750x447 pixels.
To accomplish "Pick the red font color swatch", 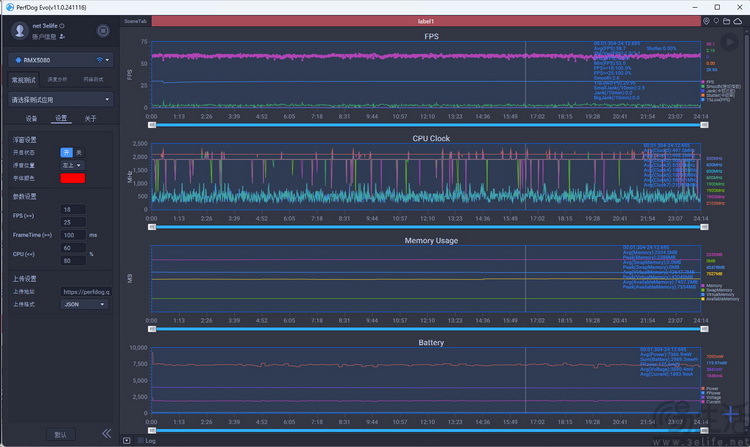I will (73, 178).
